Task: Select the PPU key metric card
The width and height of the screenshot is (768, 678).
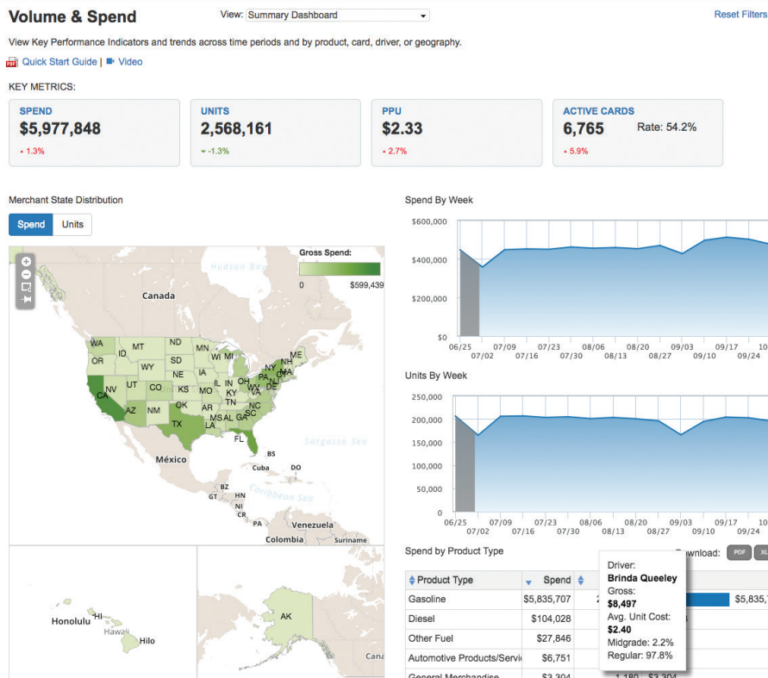Action: coord(456,132)
